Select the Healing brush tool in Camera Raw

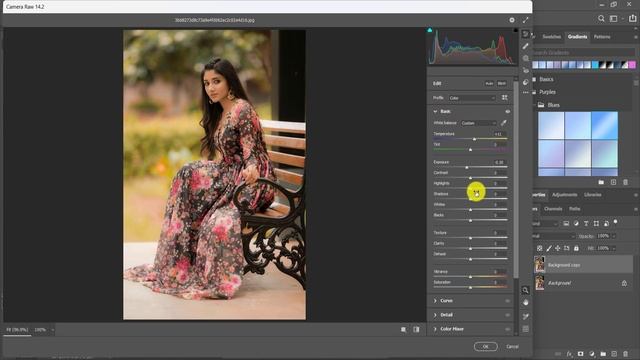coord(526,47)
